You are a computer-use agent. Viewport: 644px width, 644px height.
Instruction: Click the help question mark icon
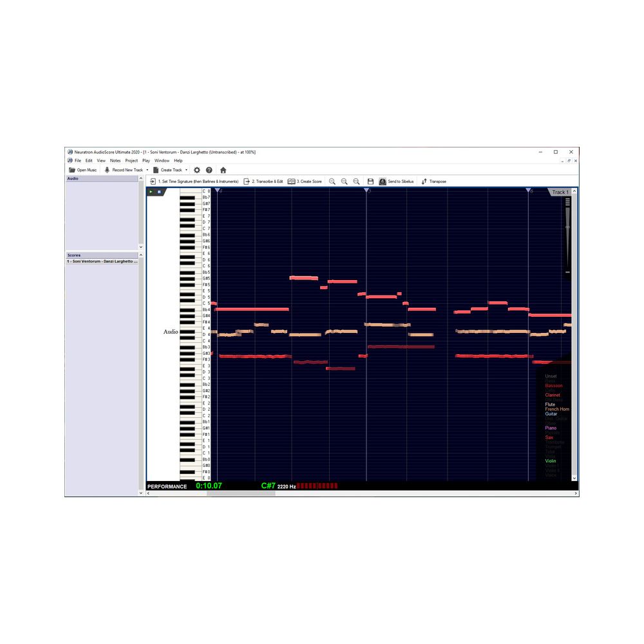pyautogui.click(x=208, y=169)
